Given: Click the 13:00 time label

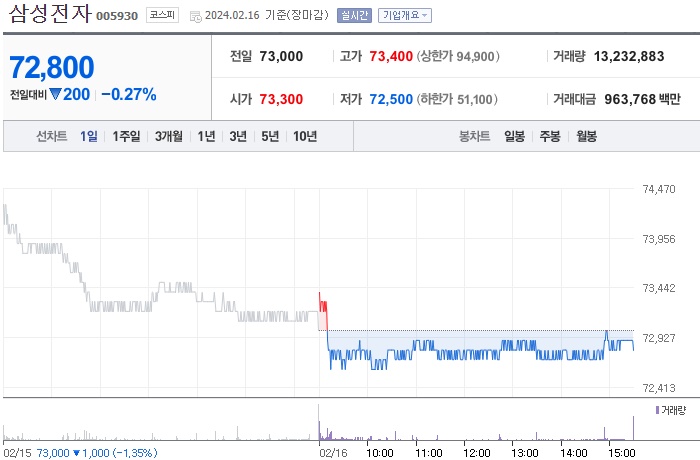Looking at the screenshot, I should coord(525,453).
